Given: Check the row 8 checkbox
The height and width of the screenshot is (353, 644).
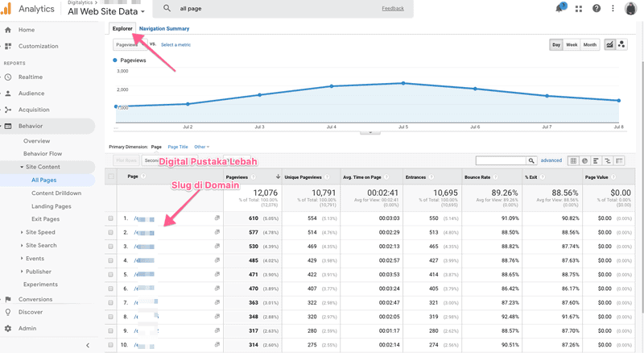Looking at the screenshot, I should click(x=111, y=317).
